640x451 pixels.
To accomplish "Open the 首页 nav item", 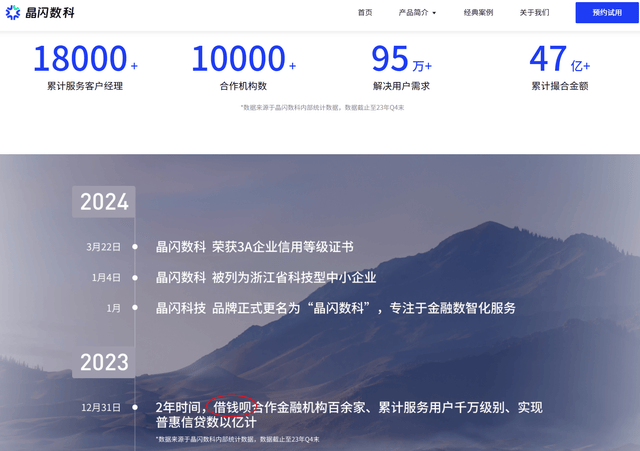I will [365, 13].
